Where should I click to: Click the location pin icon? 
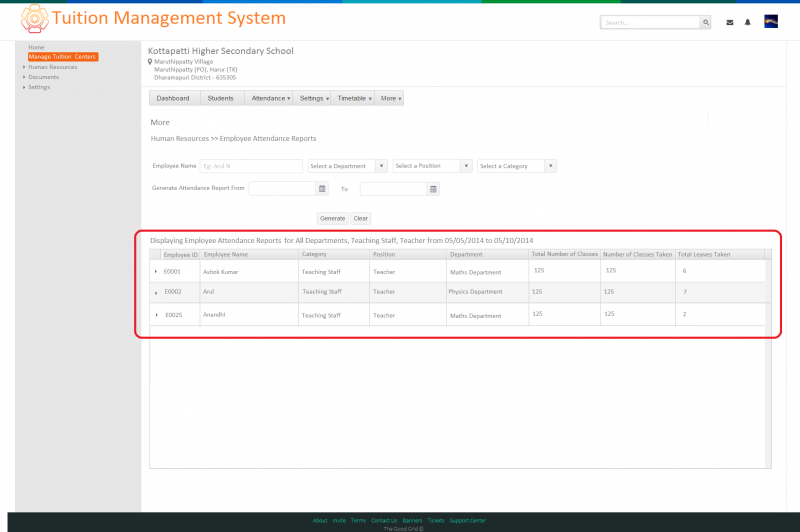coord(150,62)
